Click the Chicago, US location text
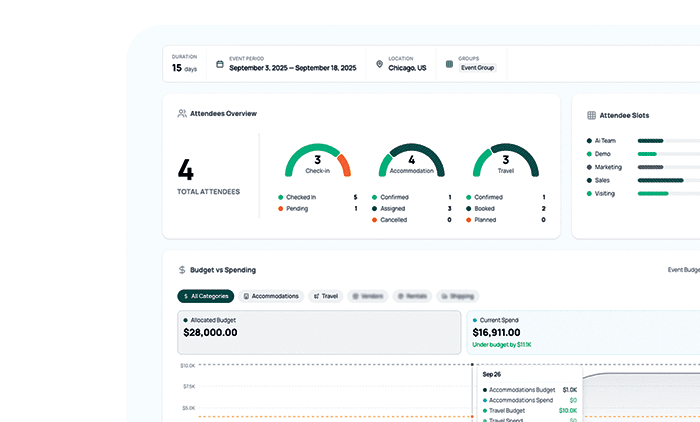 point(407,68)
